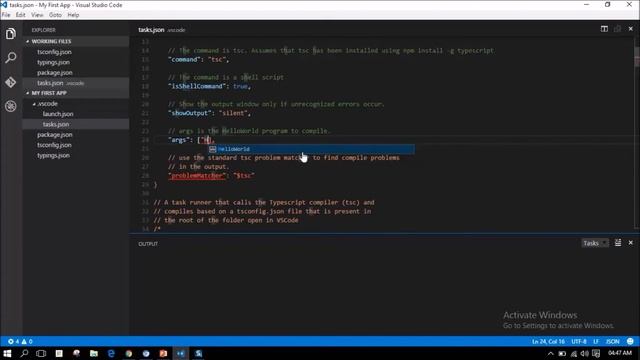640x360 pixels.
Task: Click the "problemMatcher" key in editor
Action: [197, 176]
